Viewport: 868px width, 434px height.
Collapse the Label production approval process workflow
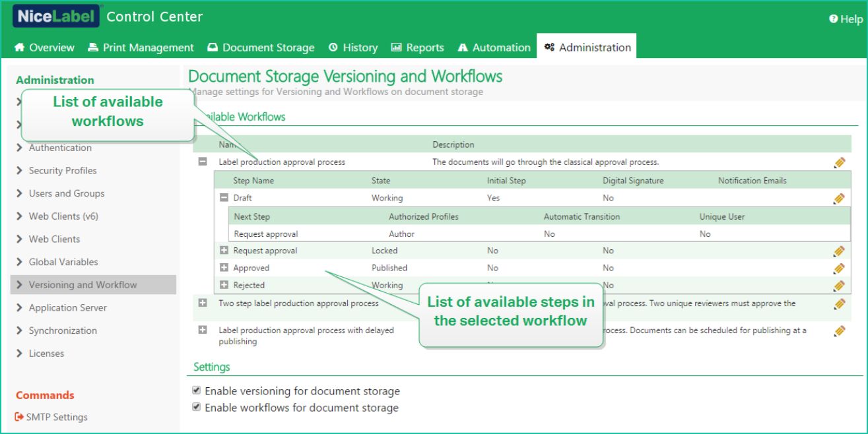click(203, 162)
